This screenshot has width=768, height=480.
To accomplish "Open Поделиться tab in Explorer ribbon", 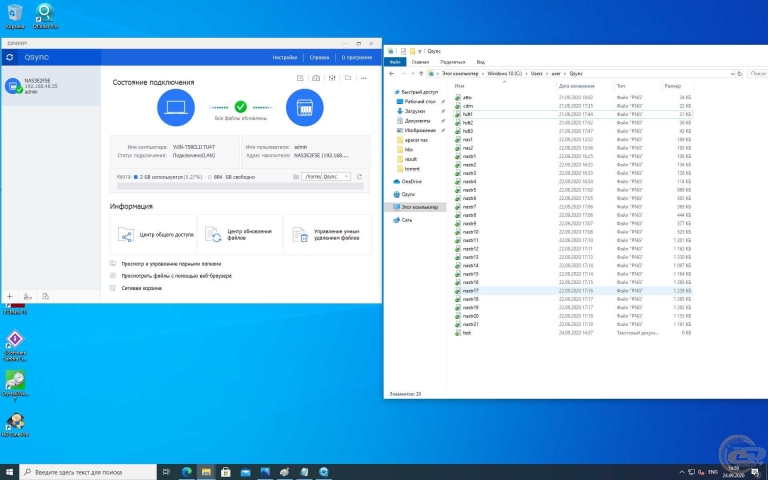I will point(452,62).
